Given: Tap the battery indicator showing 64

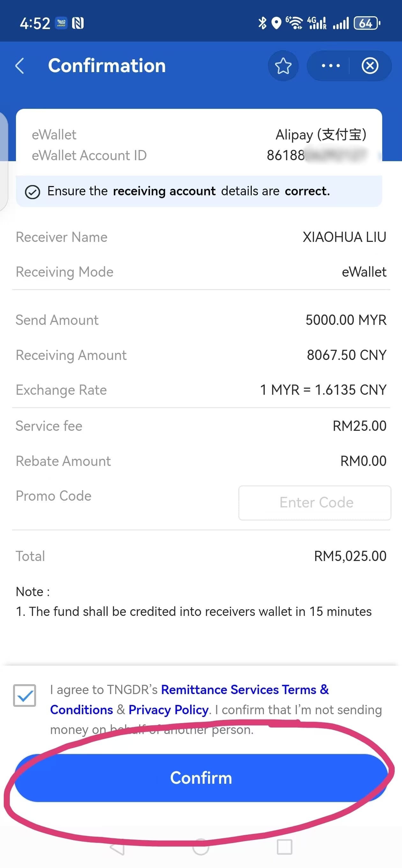Looking at the screenshot, I should pos(367,23).
